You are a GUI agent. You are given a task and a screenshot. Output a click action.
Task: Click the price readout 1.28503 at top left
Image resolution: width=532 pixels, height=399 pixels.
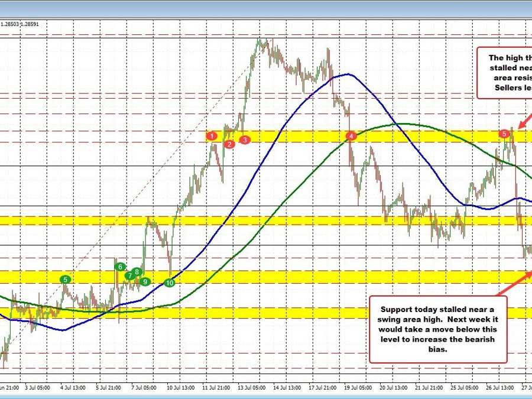(10, 24)
